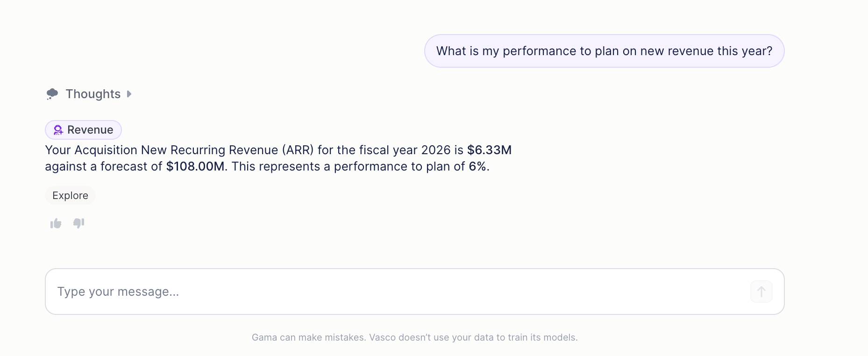Viewport: 868px width, 356px height.
Task: Click the thought cloud icon beside Thoughts
Action: coord(52,94)
